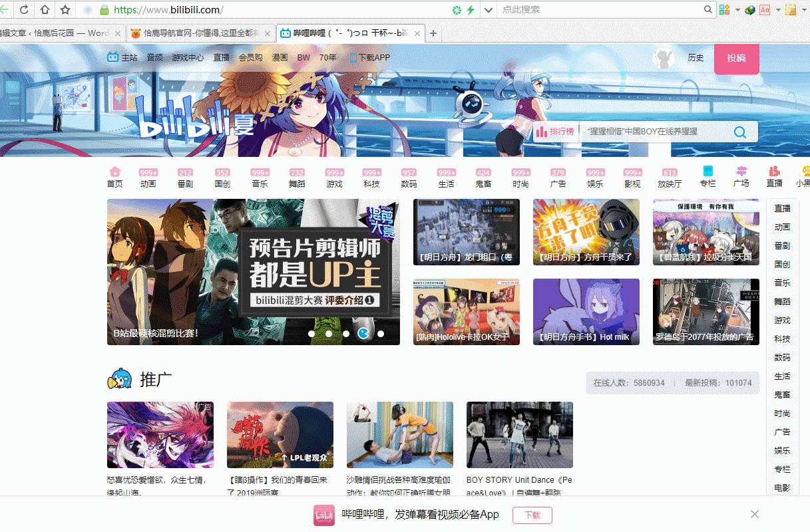This screenshot has height=532, width=810.
Task: Open the user avatar profile
Action: 664,59
